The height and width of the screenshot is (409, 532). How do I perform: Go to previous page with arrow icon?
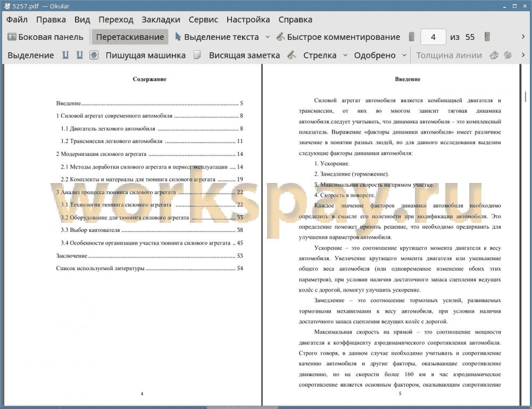point(412,37)
